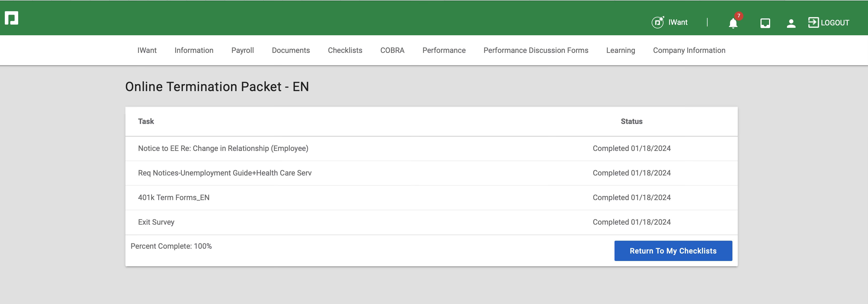The height and width of the screenshot is (304, 868).
Task: Click the red notification count badge
Action: click(x=738, y=16)
